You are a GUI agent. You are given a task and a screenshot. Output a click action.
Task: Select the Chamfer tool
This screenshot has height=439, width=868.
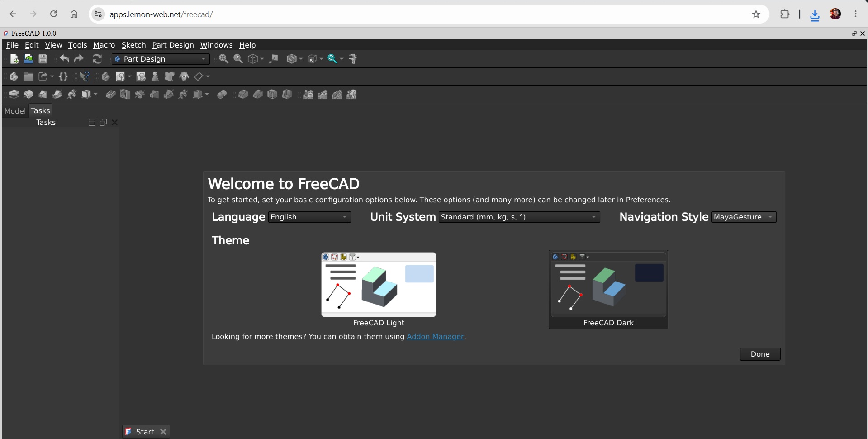(x=258, y=94)
